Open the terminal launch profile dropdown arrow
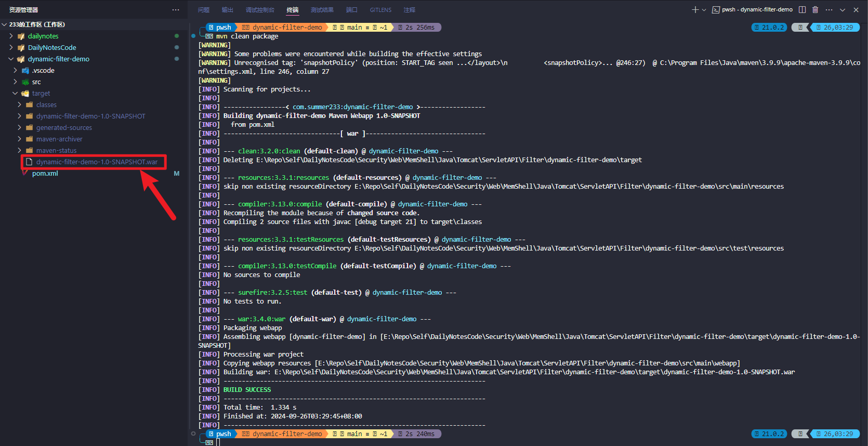 [704, 10]
